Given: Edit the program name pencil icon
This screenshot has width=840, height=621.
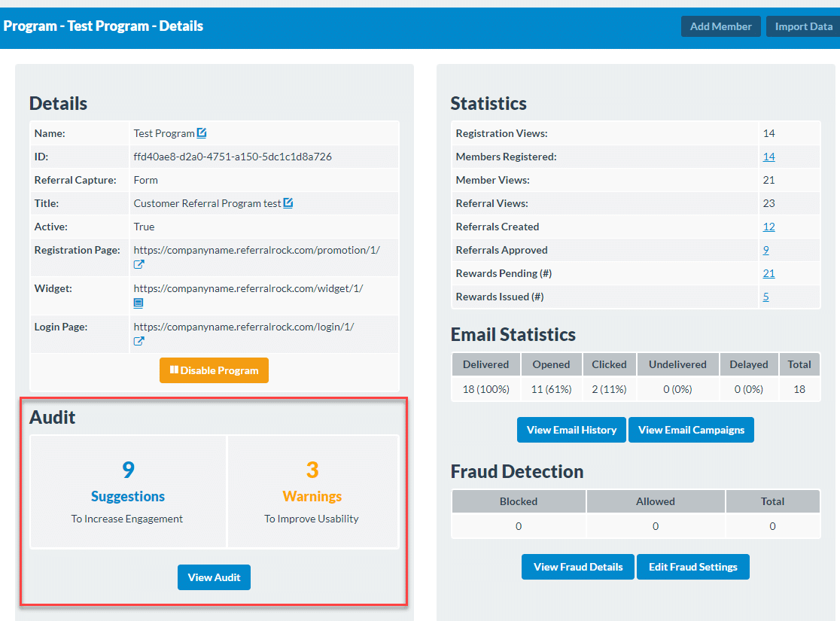Looking at the screenshot, I should [202, 133].
